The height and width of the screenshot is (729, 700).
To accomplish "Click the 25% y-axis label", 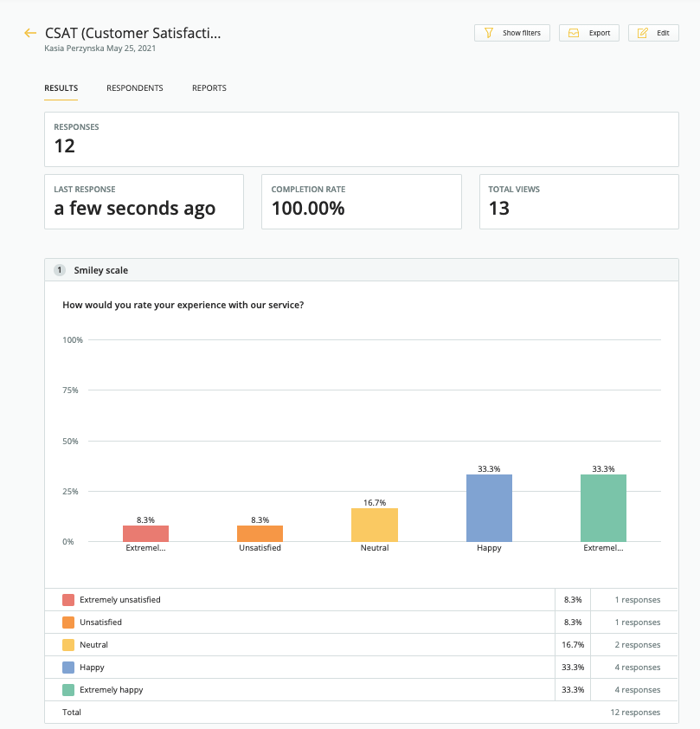I will (70, 492).
